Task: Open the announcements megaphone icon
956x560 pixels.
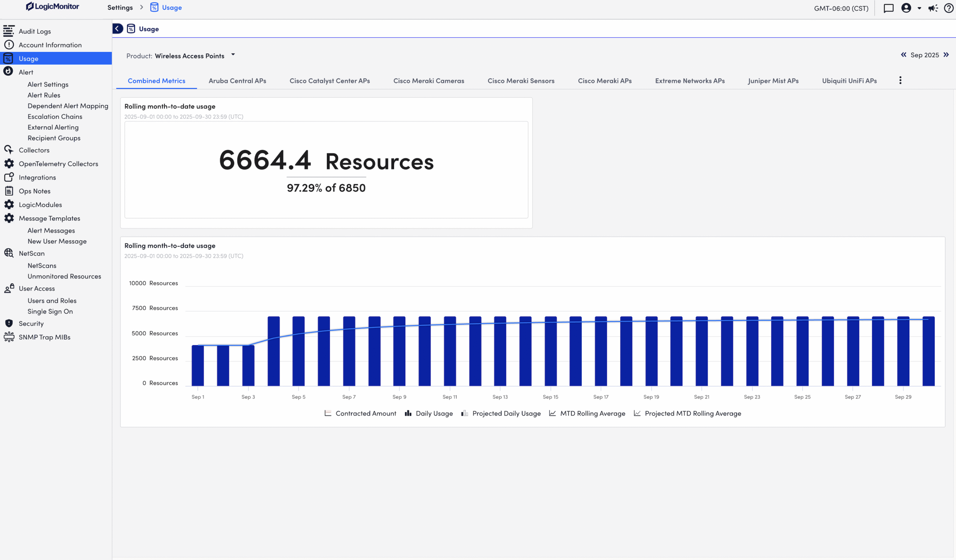Action: coord(933,8)
